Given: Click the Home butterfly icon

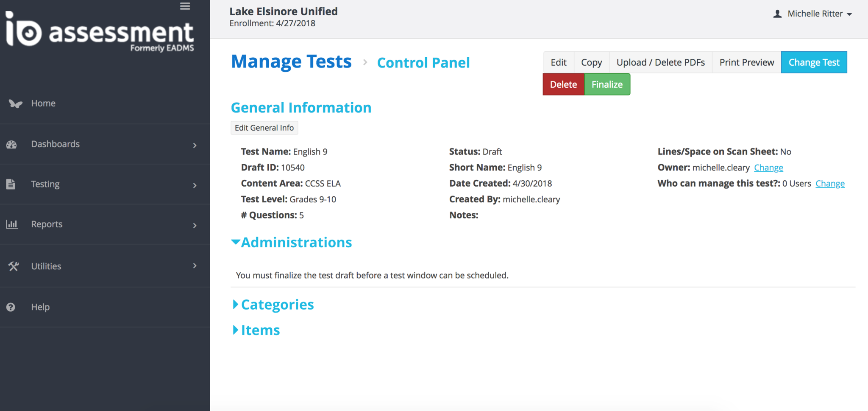Looking at the screenshot, I should pyautogui.click(x=15, y=103).
